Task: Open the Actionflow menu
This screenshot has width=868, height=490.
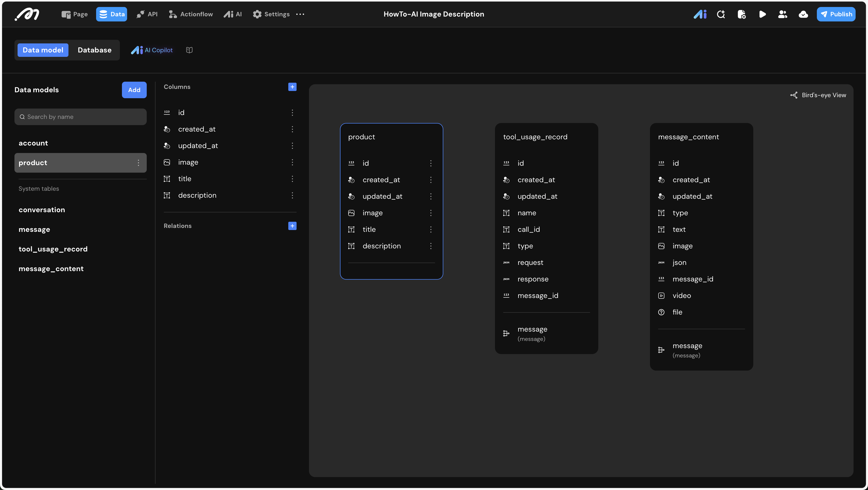Action: point(191,14)
